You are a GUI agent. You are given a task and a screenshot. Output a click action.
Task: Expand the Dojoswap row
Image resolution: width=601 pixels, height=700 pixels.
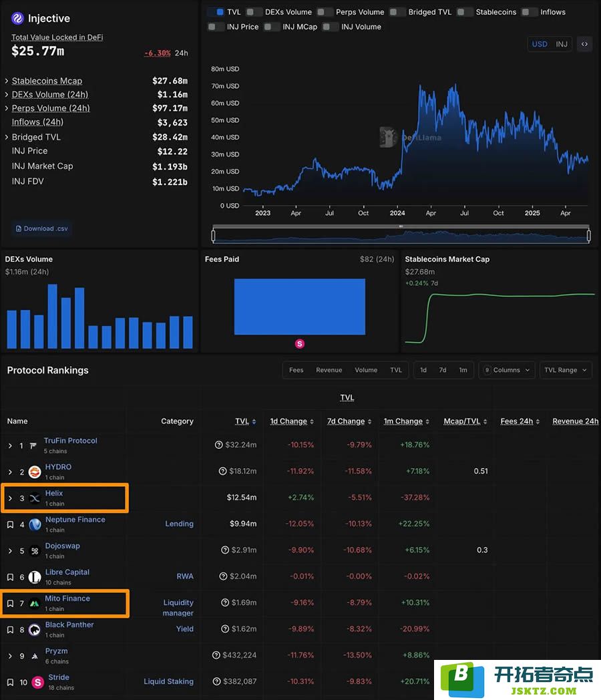(x=10, y=551)
